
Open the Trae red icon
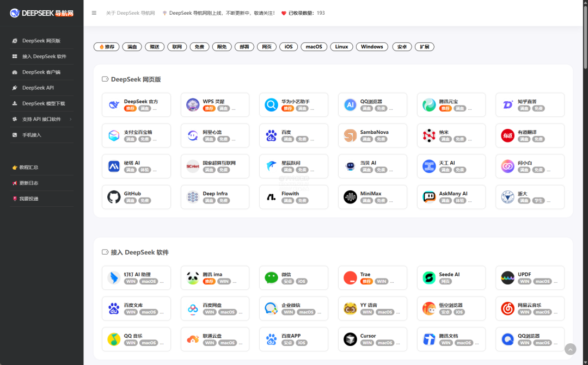coord(350,277)
